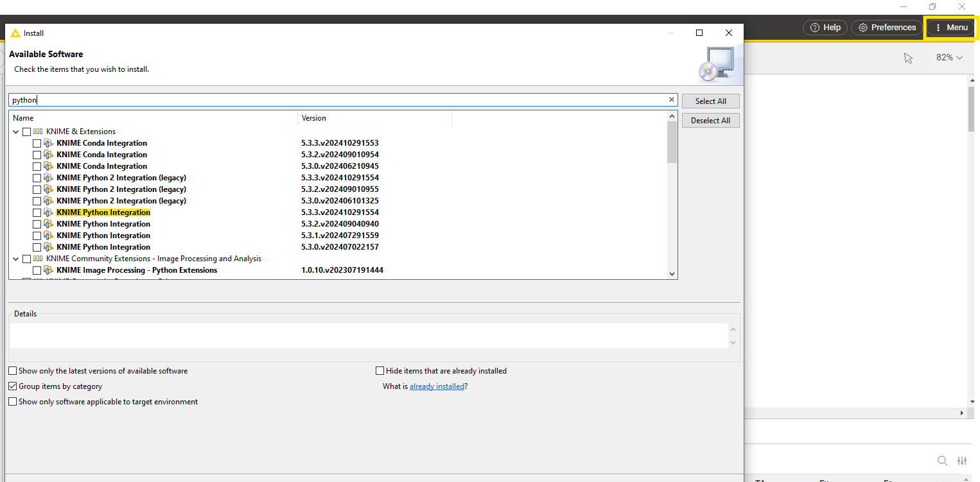
Task: Click the icon of KNIME Python Integration 5.3.1
Action: [x=48, y=236]
